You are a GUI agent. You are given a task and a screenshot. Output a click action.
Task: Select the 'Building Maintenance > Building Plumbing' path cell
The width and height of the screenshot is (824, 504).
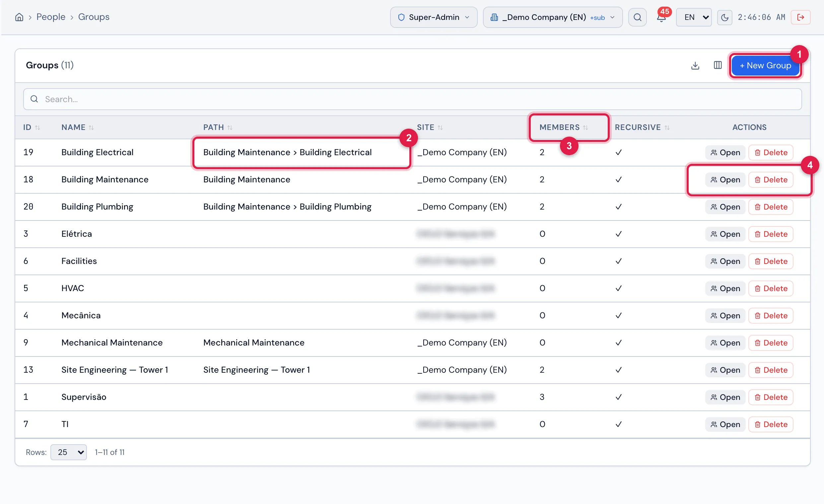coord(287,207)
